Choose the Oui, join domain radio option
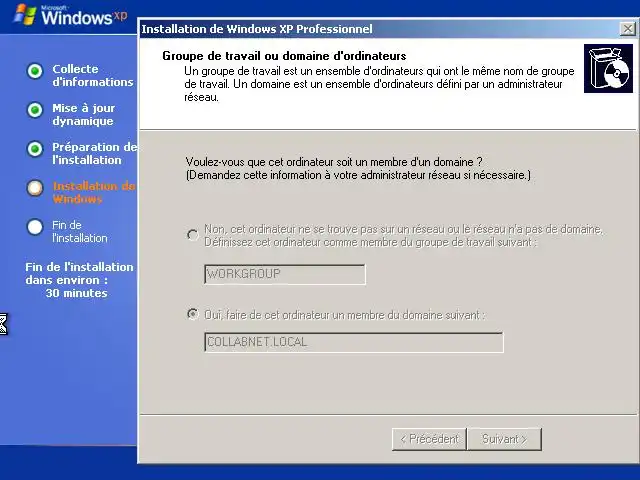 coord(193,314)
